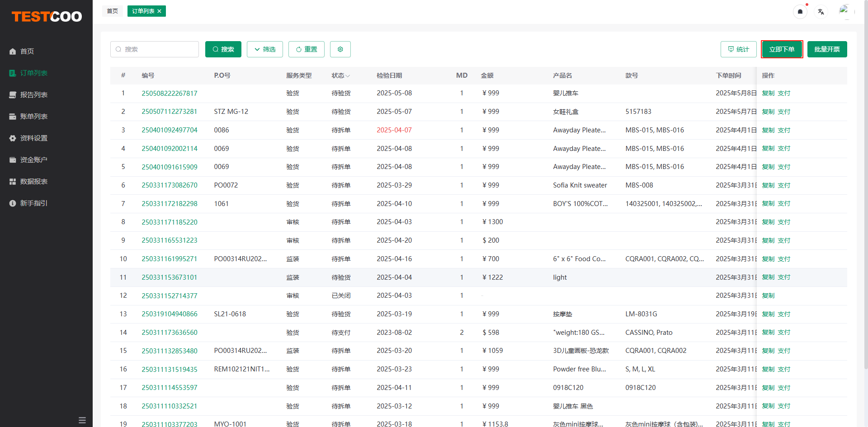Open the language translation icon

821,12
